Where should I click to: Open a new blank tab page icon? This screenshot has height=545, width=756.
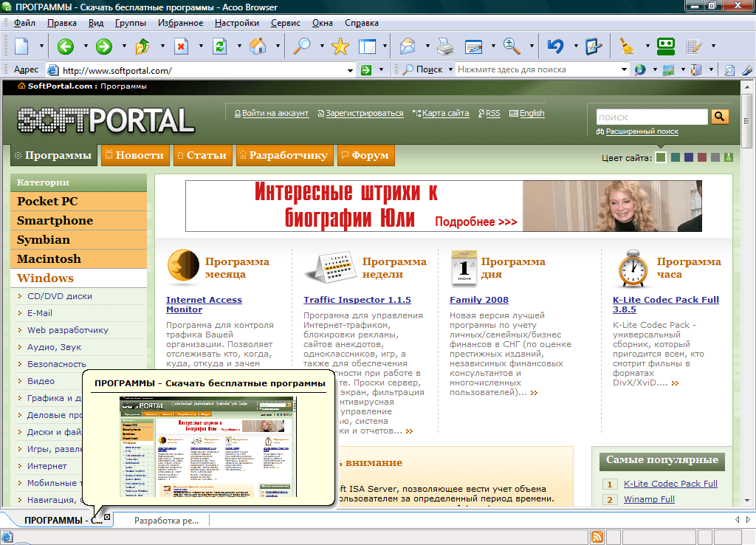click(22, 47)
